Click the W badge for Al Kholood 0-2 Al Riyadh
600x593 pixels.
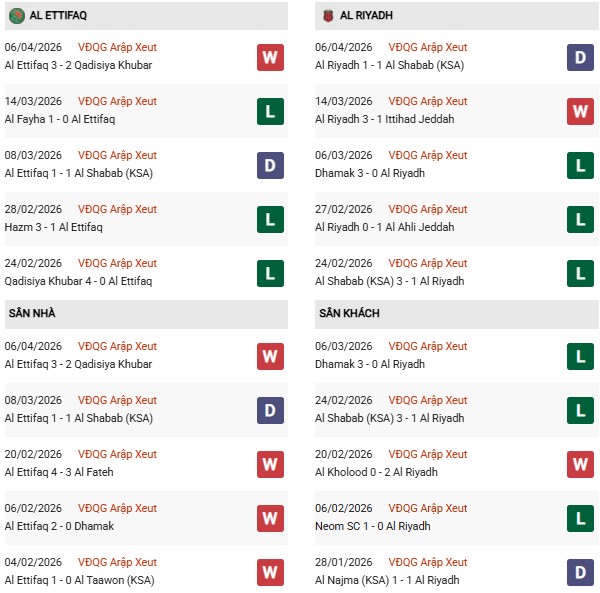coord(581,464)
